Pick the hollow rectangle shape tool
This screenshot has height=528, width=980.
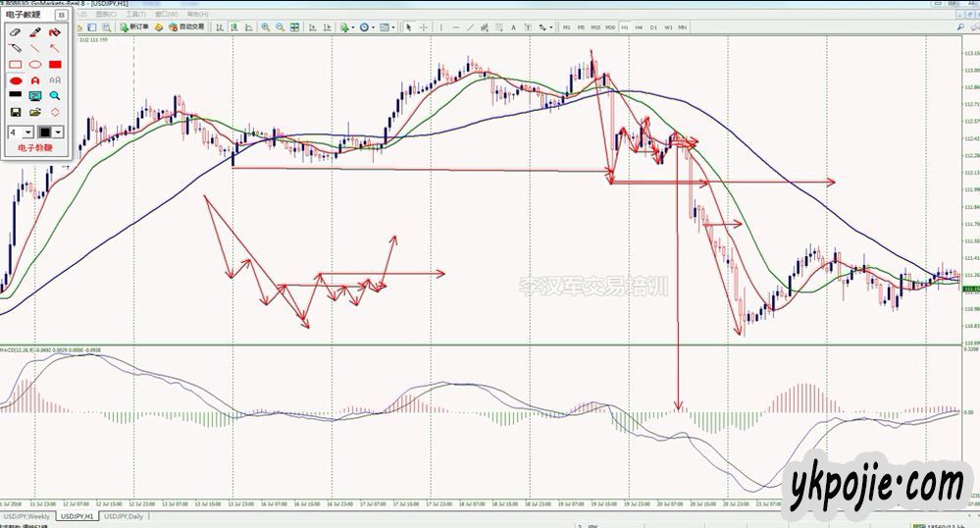point(15,64)
